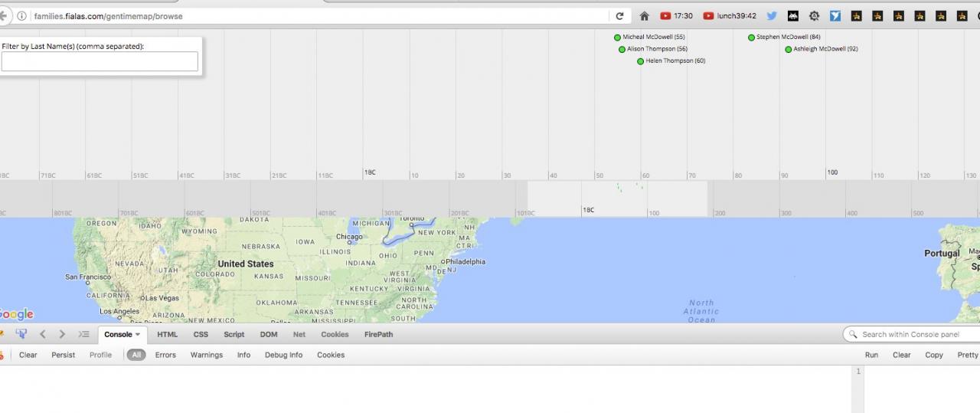Image resolution: width=980 pixels, height=413 pixels.
Task: Open the Console tab dropdown arrow
Action: point(138,335)
